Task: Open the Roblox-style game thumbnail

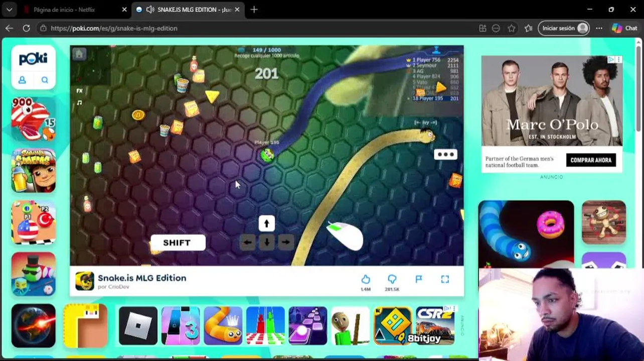Action: click(x=138, y=326)
